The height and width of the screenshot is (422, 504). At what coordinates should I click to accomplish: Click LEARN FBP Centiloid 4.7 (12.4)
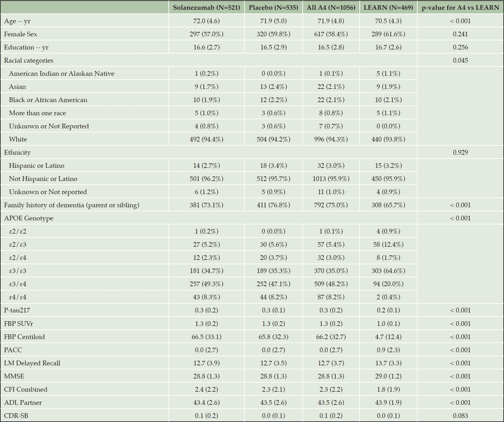pos(388,337)
